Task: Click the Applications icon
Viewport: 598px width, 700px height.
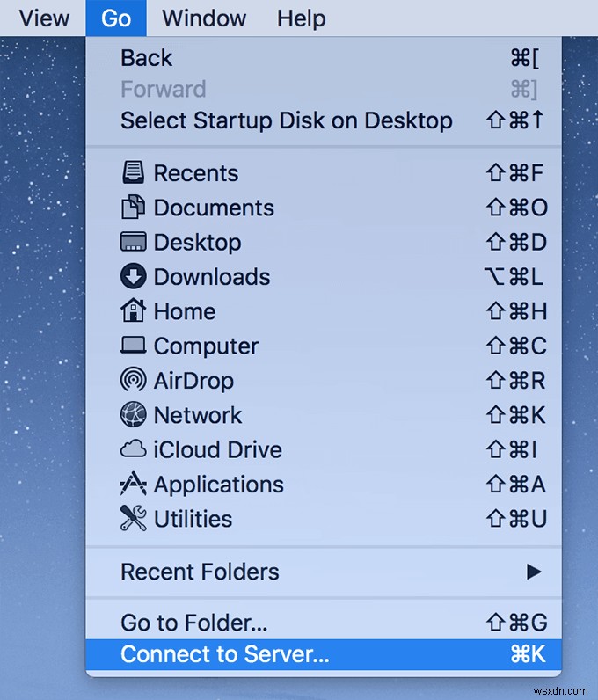Action: tap(133, 484)
